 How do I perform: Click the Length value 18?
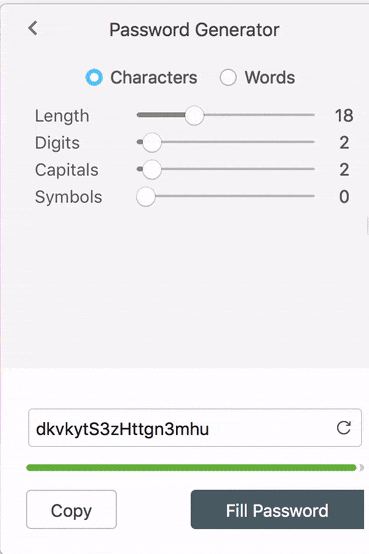(344, 116)
